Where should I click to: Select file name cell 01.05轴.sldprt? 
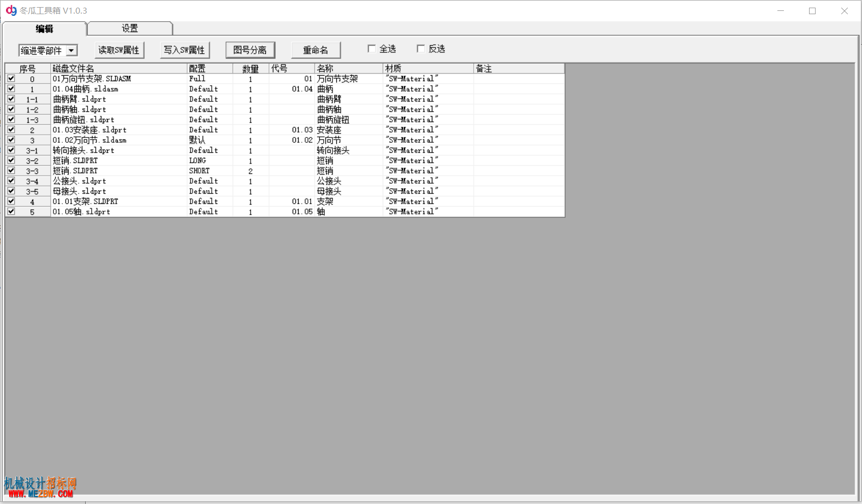pos(119,212)
